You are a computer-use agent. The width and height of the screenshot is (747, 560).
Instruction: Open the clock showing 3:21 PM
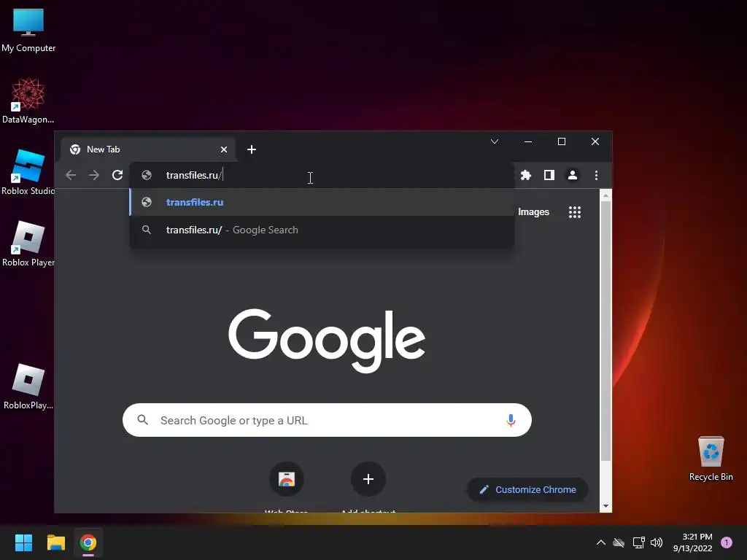693,542
